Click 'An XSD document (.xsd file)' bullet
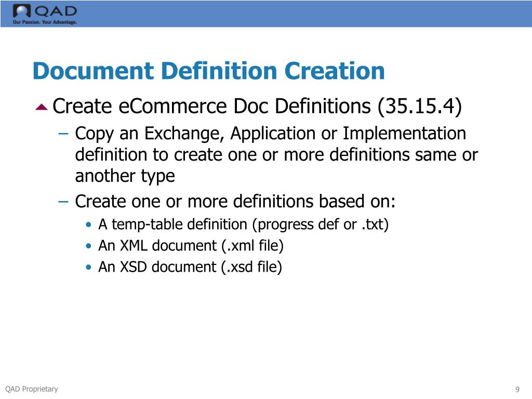This screenshot has height=399, width=532. (190, 267)
